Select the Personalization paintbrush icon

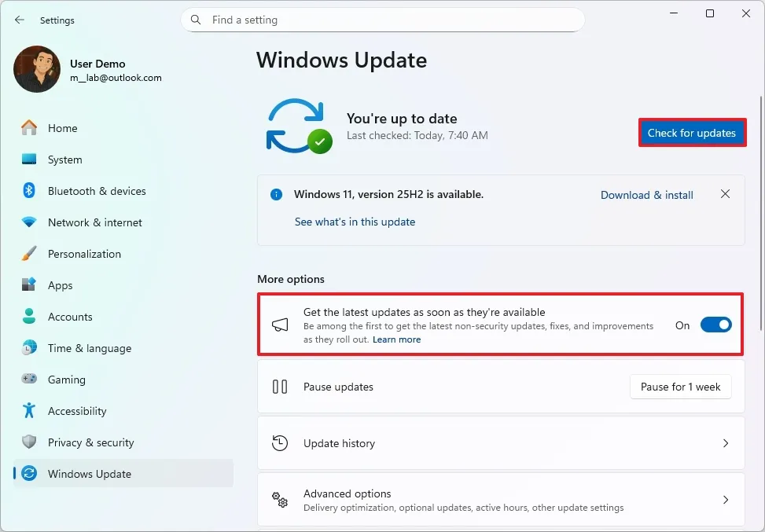pos(30,254)
